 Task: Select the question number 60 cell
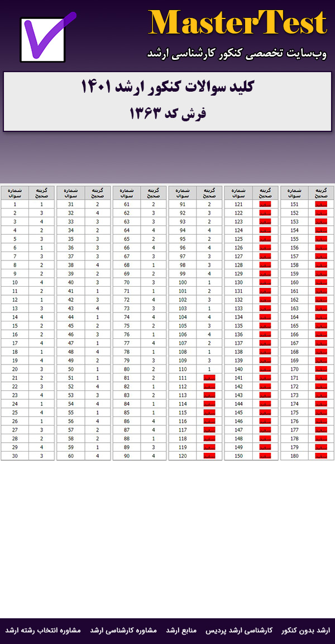pyautogui.click(x=71, y=456)
